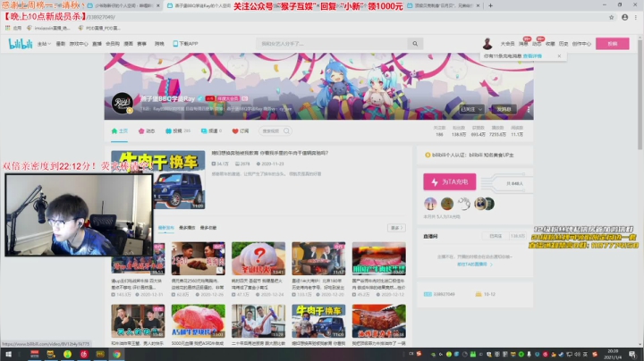644x361 pixels.
Task: Open the featured 牛肉干换车 video thumbnail
Action: pos(179,180)
